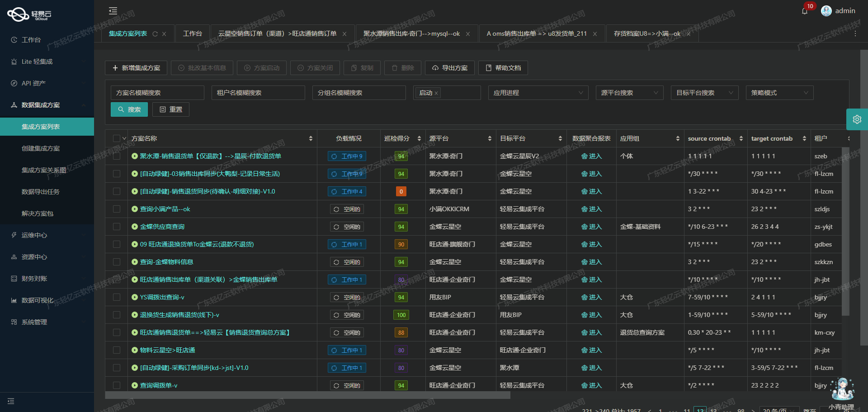Click the horizontal table scrollbar
This screenshot has height=412, width=868.
(307, 395)
